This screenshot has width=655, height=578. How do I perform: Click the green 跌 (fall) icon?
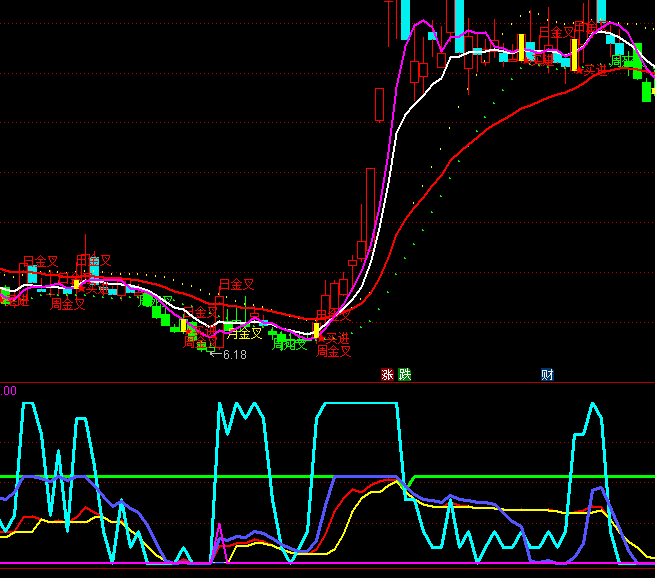[404, 375]
